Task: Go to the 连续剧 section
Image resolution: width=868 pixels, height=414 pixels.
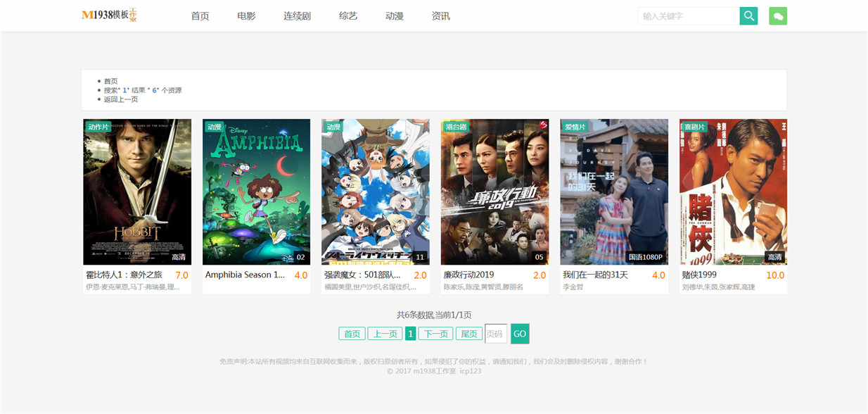Action: point(297,15)
